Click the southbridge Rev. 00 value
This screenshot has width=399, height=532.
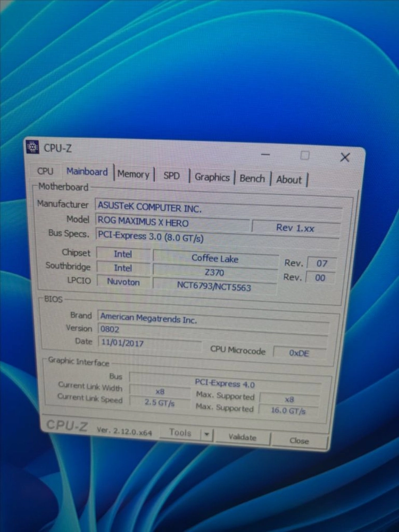pyautogui.click(x=320, y=278)
